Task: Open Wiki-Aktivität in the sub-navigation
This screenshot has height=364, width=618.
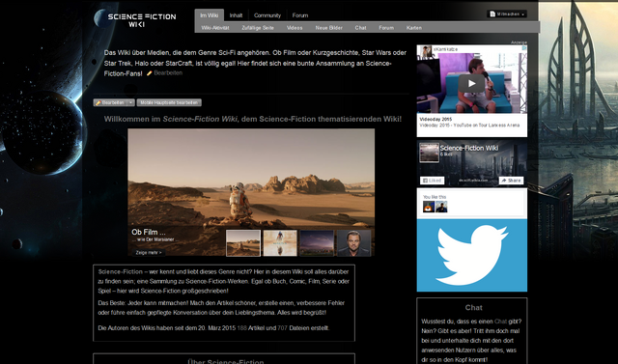Action: coord(215,28)
